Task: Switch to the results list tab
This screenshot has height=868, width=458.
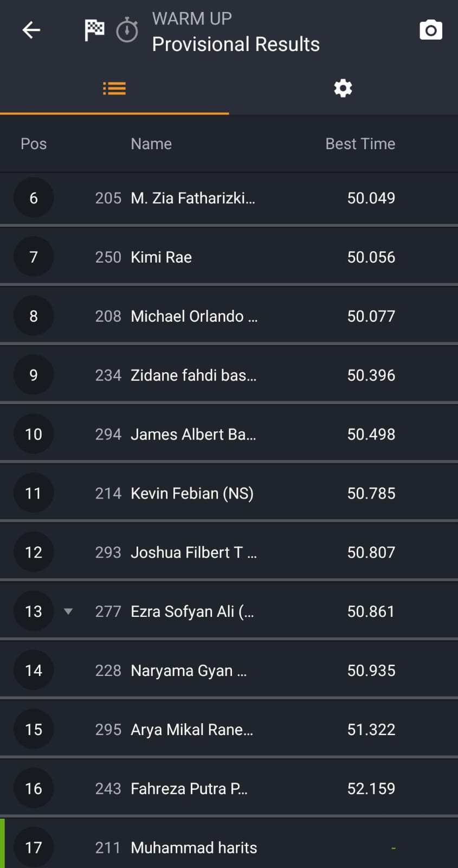Action: [x=114, y=88]
